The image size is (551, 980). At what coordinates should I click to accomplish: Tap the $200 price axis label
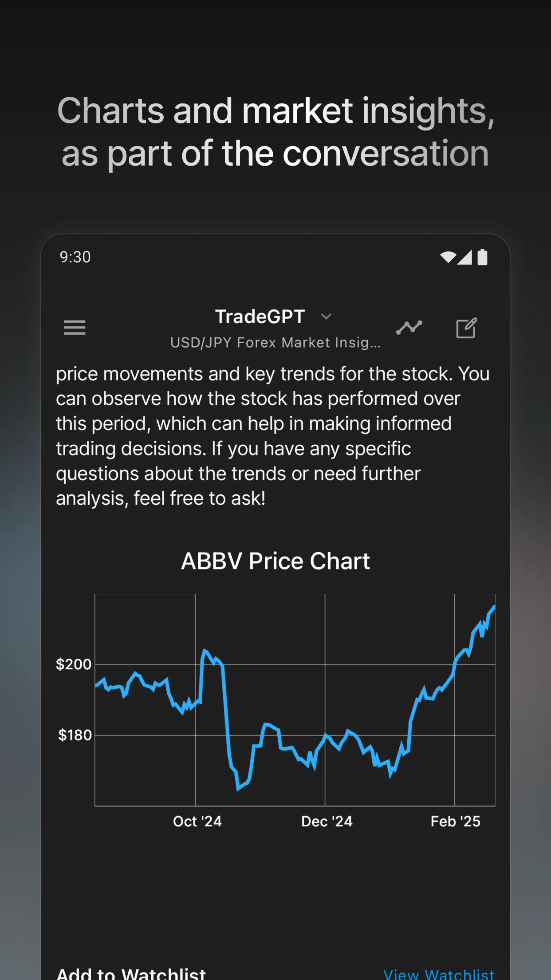click(x=74, y=664)
